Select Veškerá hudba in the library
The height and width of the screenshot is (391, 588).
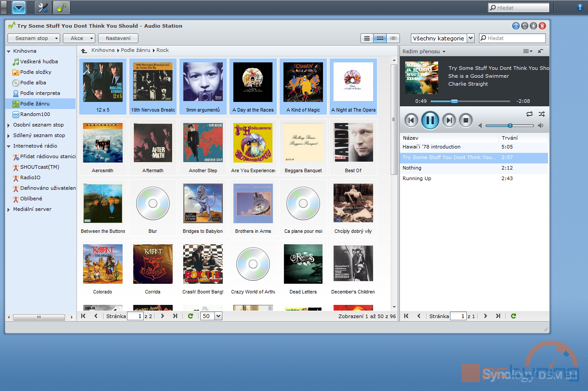tap(39, 62)
